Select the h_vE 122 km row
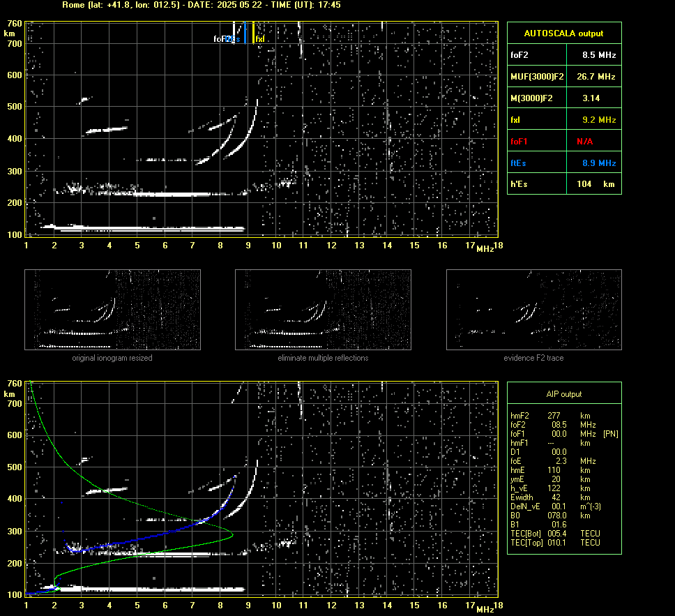 551,488
